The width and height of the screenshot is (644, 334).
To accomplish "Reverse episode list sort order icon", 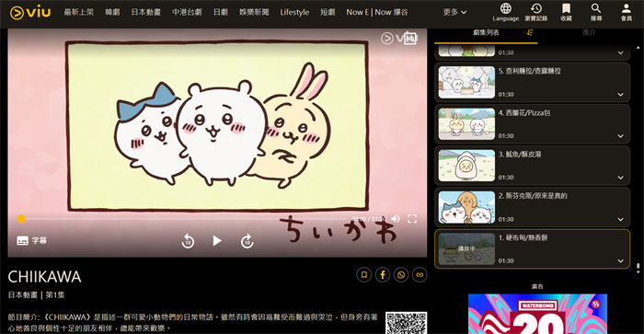I will (x=530, y=32).
